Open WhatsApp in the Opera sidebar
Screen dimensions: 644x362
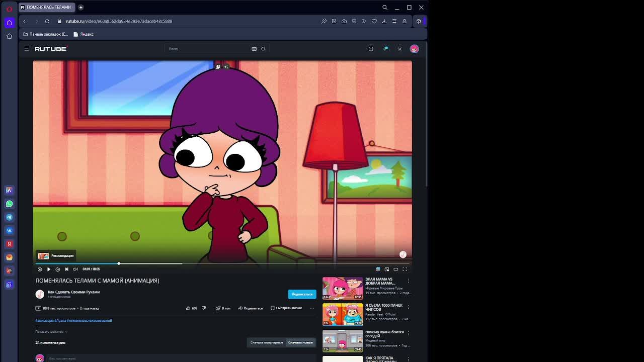[9, 204]
